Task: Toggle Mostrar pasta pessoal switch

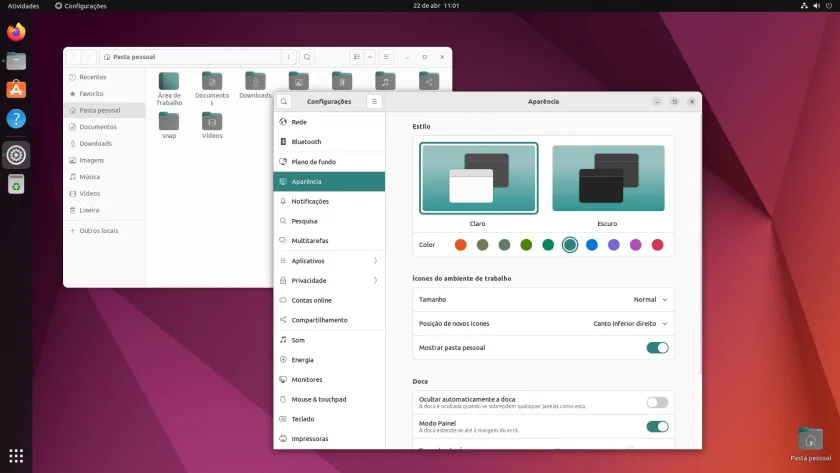Action: tap(657, 348)
